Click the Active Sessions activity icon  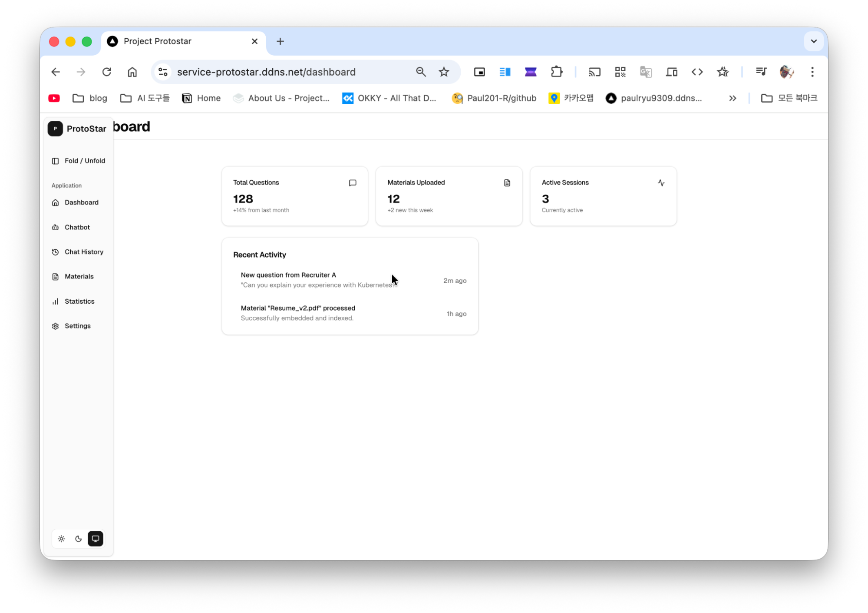[x=660, y=183]
